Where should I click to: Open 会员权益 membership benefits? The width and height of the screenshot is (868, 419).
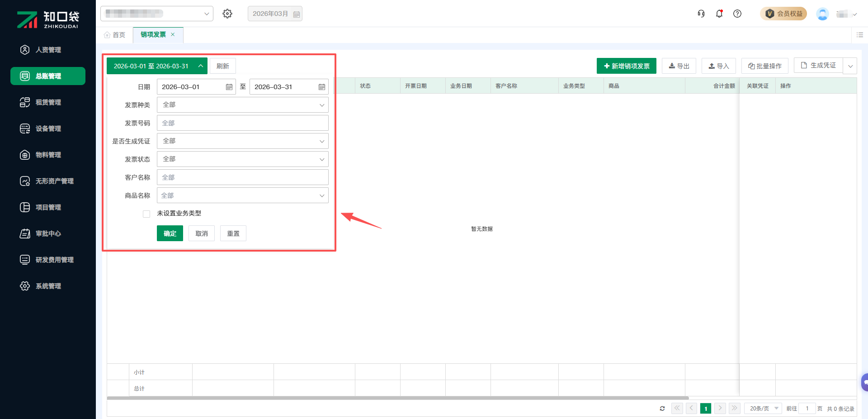[783, 14]
